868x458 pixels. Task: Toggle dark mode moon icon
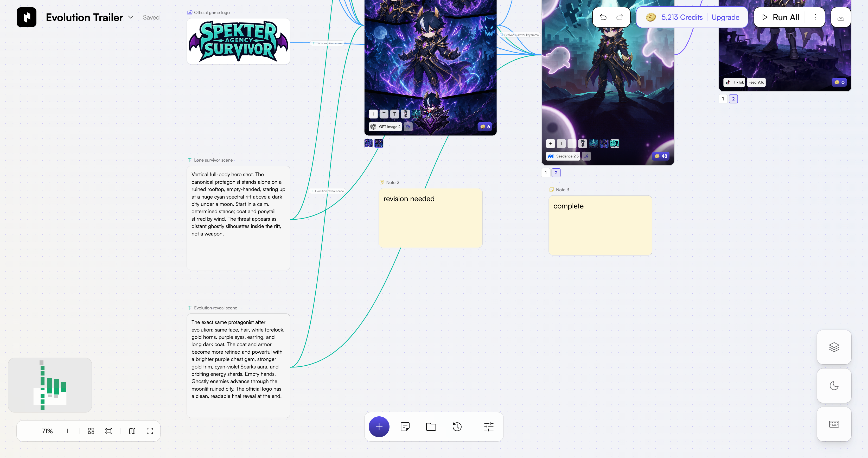pyautogui.click(x=834, y=386)
